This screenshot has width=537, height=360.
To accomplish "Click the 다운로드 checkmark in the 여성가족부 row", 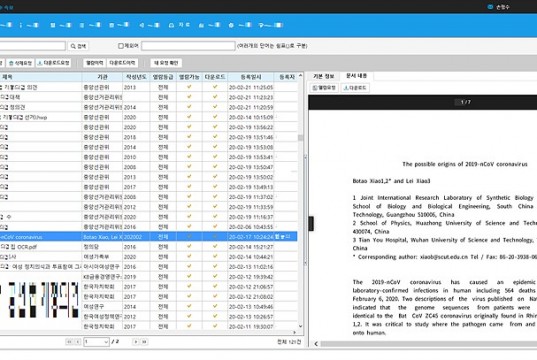I will pos(215,256).
